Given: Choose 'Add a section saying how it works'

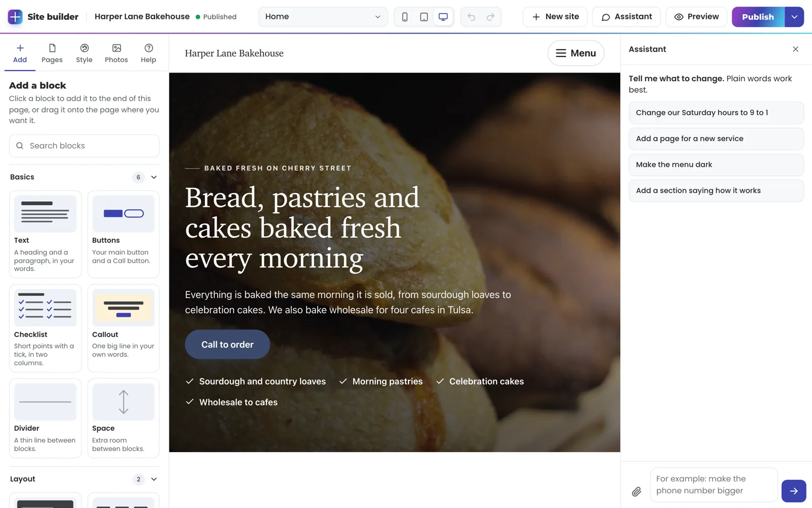Looking at the screenshot, I should click(716, 190).
